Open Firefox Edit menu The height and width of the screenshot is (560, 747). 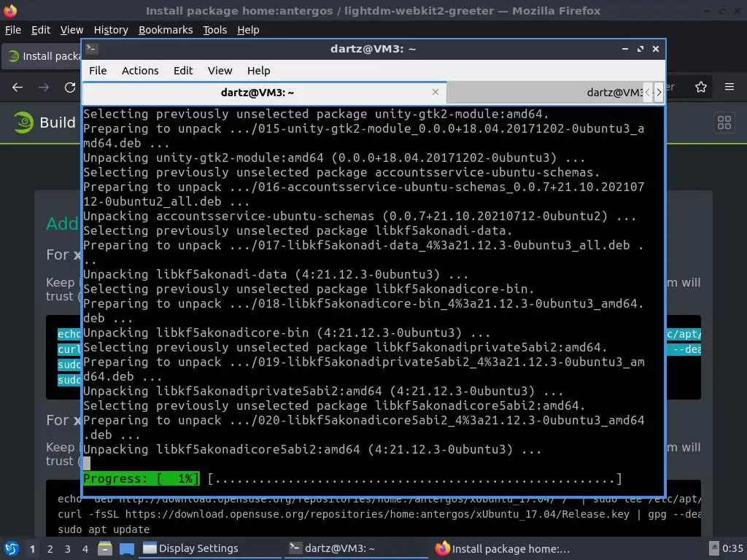pos(41,30)
